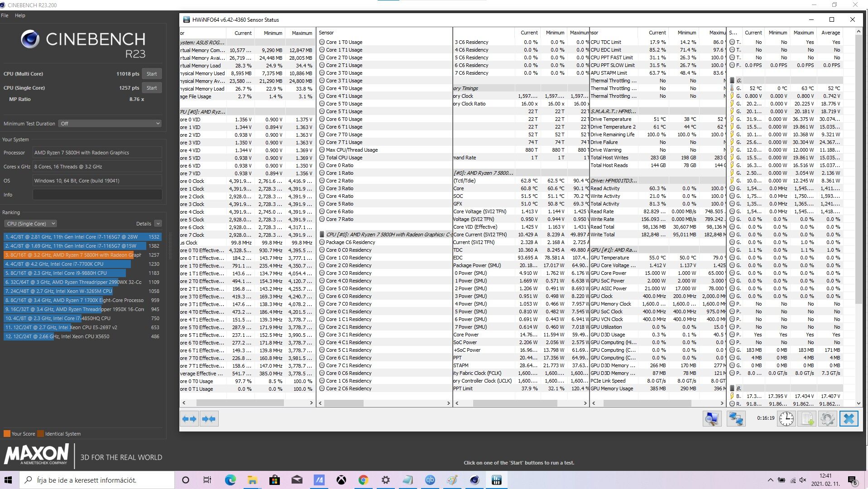The image size is (868, 489).
Task: Open Cortana from the taskbar
Action: [185, 480]
